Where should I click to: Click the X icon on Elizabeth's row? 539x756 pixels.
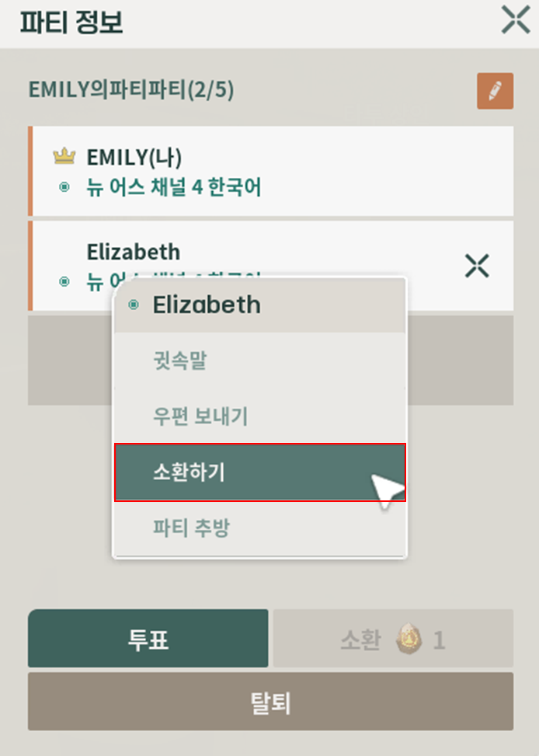coord(476,266)
